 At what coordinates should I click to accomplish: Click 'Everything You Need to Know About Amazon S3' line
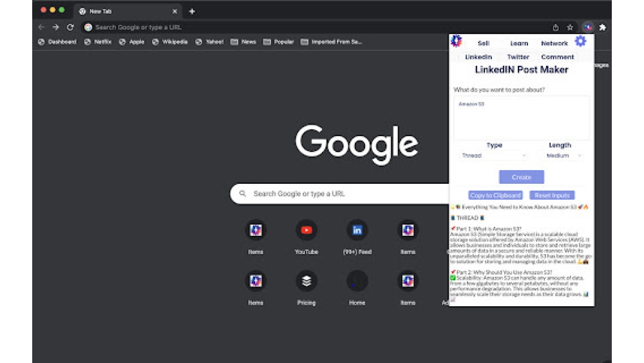[519, 207]
